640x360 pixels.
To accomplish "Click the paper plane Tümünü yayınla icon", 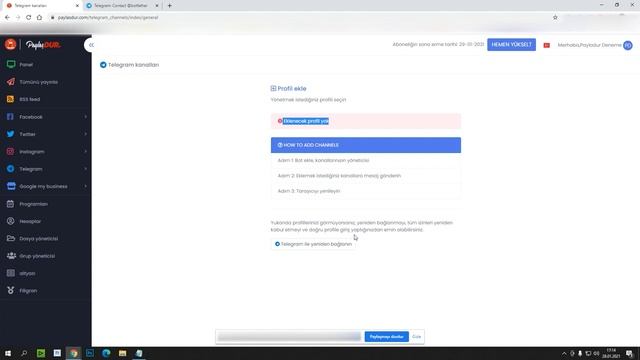I will (11, 82).
